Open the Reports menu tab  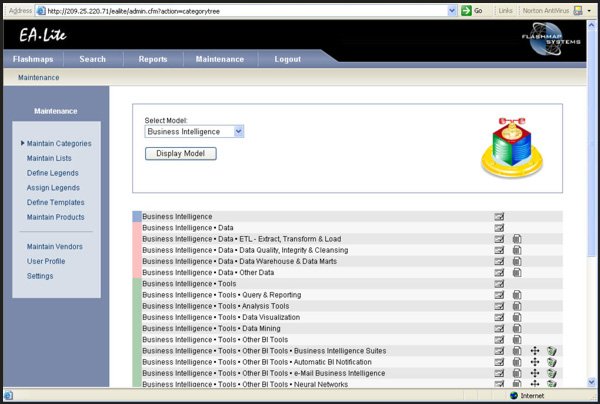tap(152, 59)
